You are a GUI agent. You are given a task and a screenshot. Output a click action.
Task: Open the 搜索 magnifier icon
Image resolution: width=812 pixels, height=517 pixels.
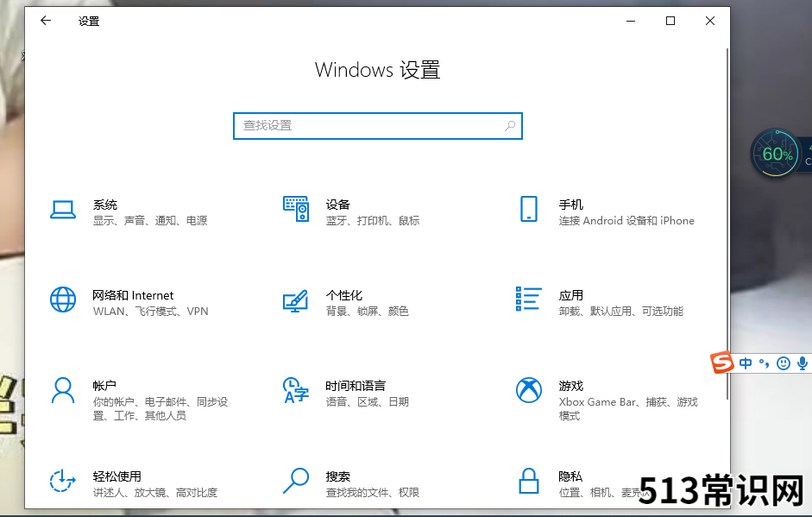coord(296,481)
